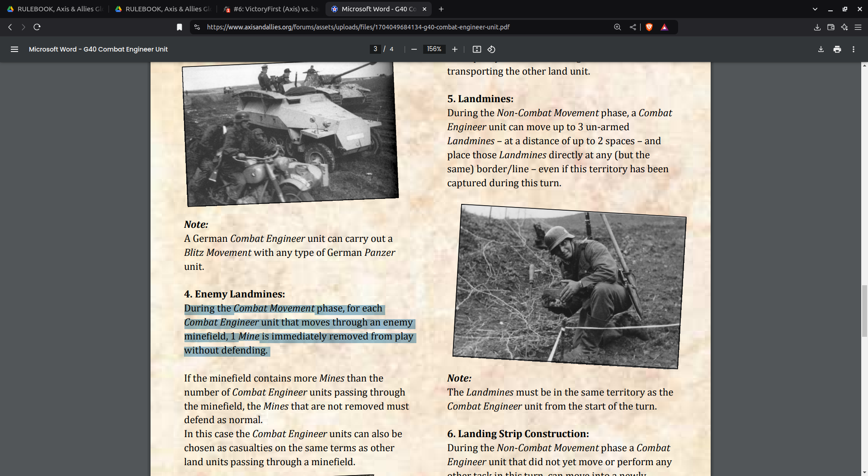The height and width of the screenshot is (476, 868).
Task: Bookmark this page in the address bar
Action: click(179, 27)
